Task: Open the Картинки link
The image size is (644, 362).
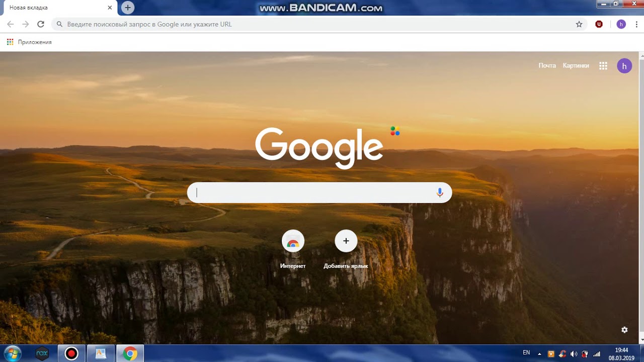Action: click(576, 65)
